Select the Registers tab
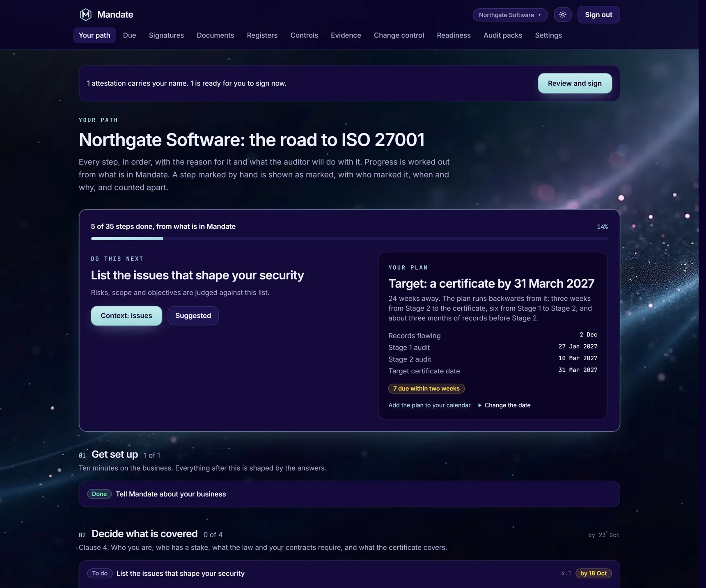Viewport: 706px width, 588px height. click(x=262, y=35)
